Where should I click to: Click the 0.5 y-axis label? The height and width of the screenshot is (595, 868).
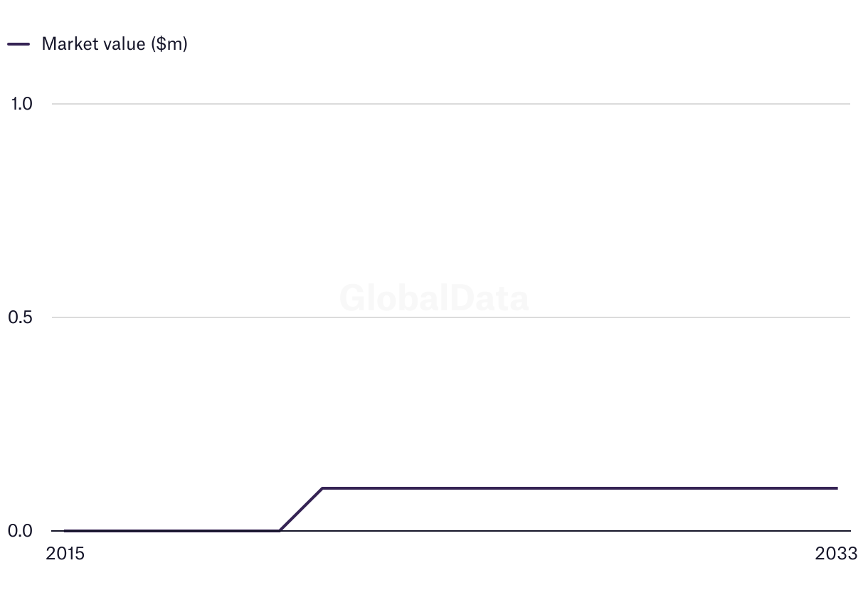pos(21,317)
